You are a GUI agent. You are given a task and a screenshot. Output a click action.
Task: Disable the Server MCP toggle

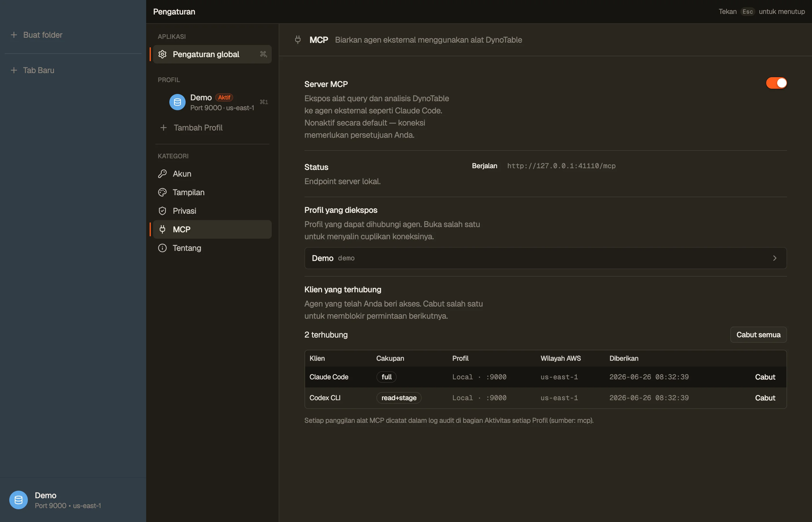776,83
